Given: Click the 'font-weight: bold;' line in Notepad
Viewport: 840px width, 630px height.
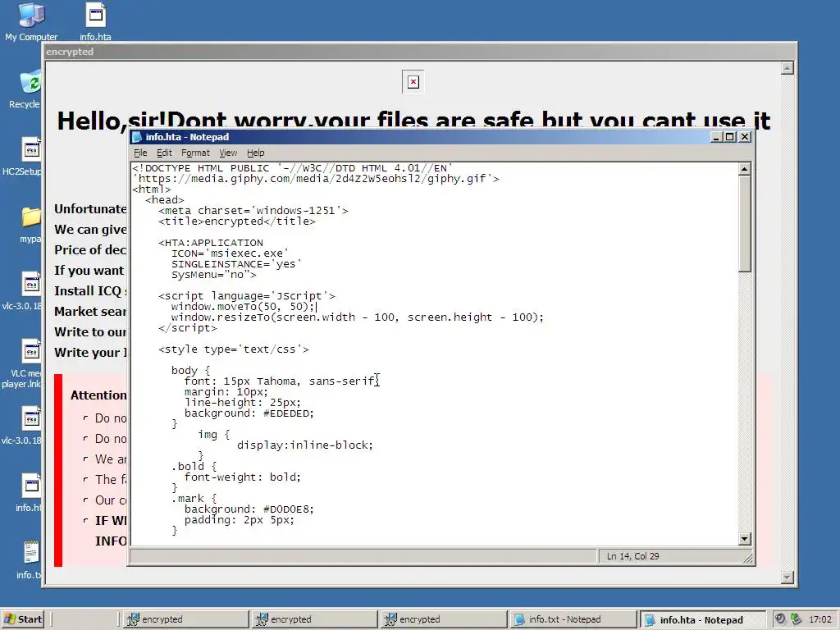Looking at the screenshot, I should pyautogui.click(x=243, y=477).
